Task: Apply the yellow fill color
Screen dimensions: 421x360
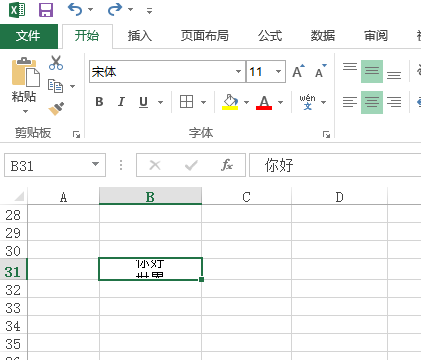Action: [230, 102]
